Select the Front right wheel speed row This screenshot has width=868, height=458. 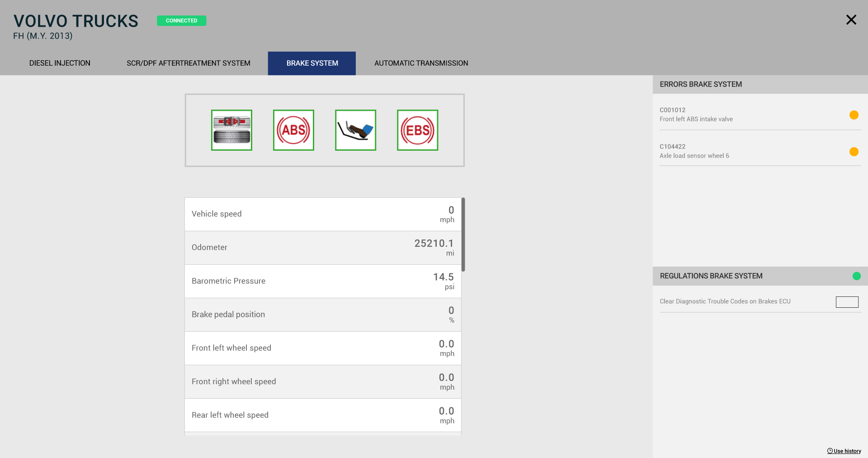point(323,382)
